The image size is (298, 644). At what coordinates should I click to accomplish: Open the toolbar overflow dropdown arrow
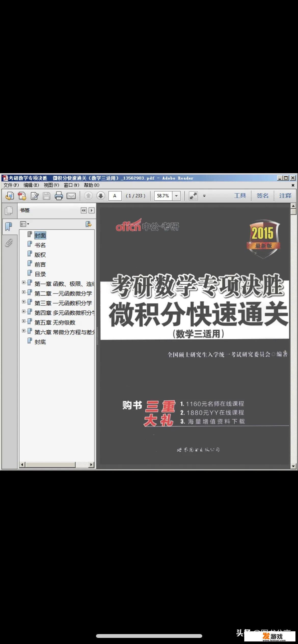click(204, 196)
